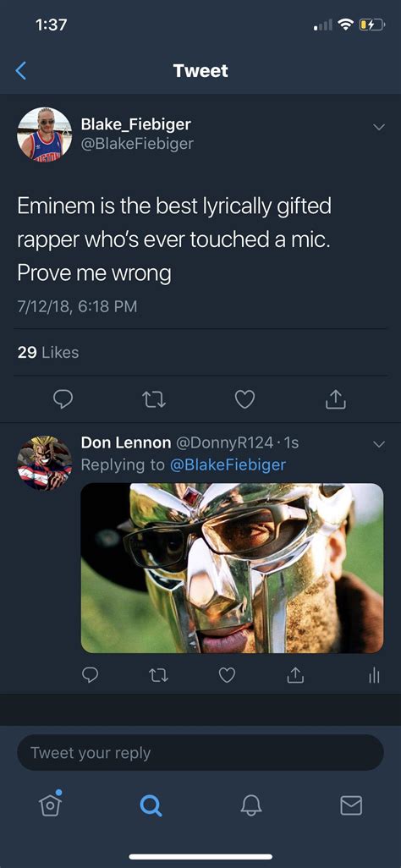Viewport: 401px width, 868px height.
Task: Retweet the Eminem tweet
Action: coord(153,399)
